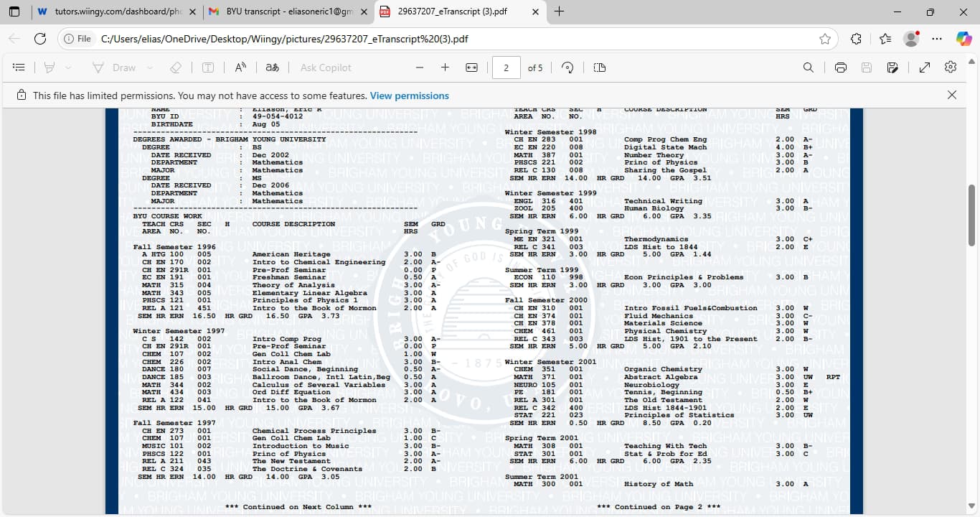
Task: Open browser Settings and more menu
Action: pyautogui.click(x=937, y=39)
